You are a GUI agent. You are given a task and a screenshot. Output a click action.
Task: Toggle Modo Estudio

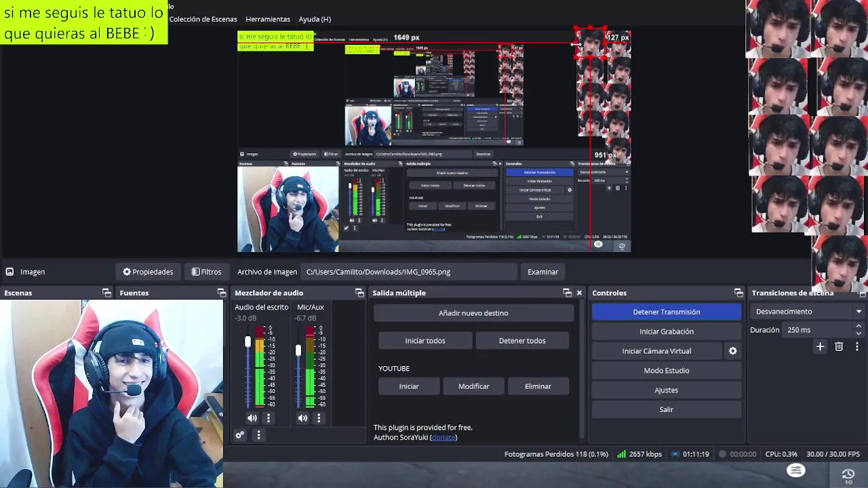[x=667, y=371]
